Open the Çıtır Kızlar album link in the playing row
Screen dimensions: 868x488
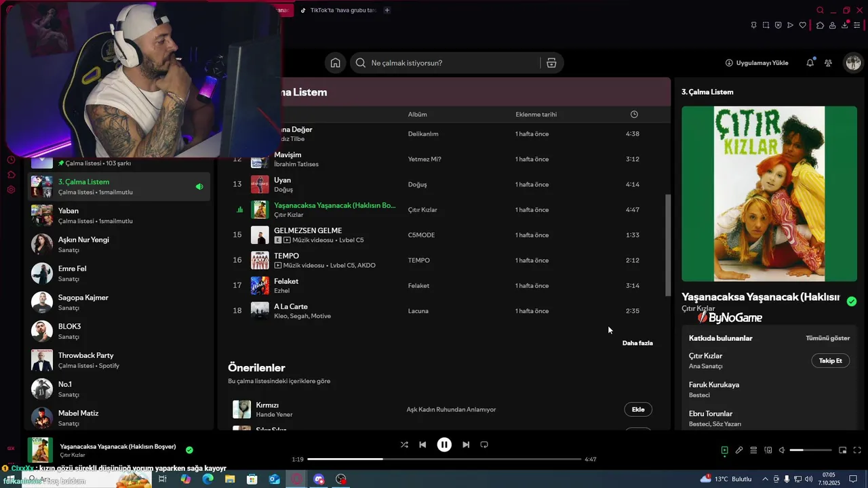tap(422, 210)
